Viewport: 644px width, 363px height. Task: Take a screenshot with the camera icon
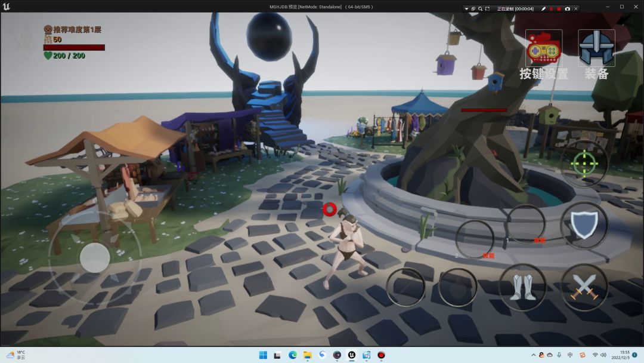[x=567, y=9]
